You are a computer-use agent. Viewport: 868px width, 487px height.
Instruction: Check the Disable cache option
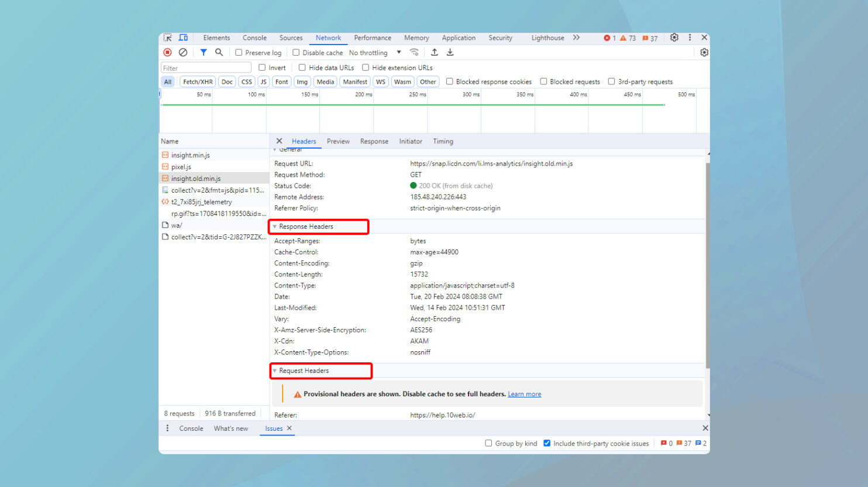click(x=296, y=53)
